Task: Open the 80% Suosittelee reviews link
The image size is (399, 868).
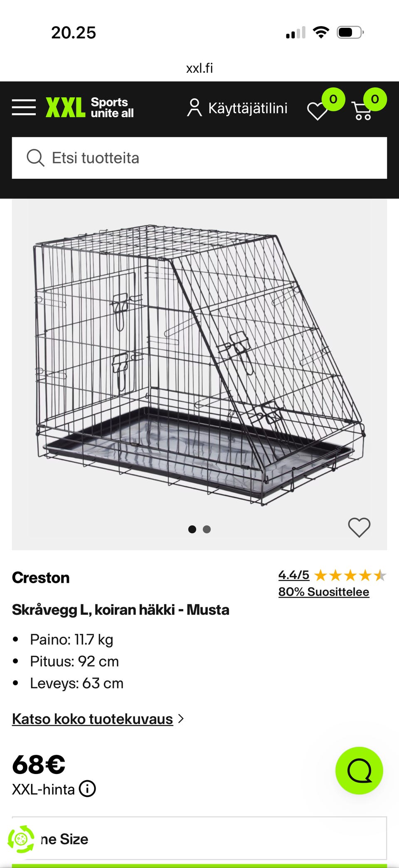Action: [x=324, y=592]
